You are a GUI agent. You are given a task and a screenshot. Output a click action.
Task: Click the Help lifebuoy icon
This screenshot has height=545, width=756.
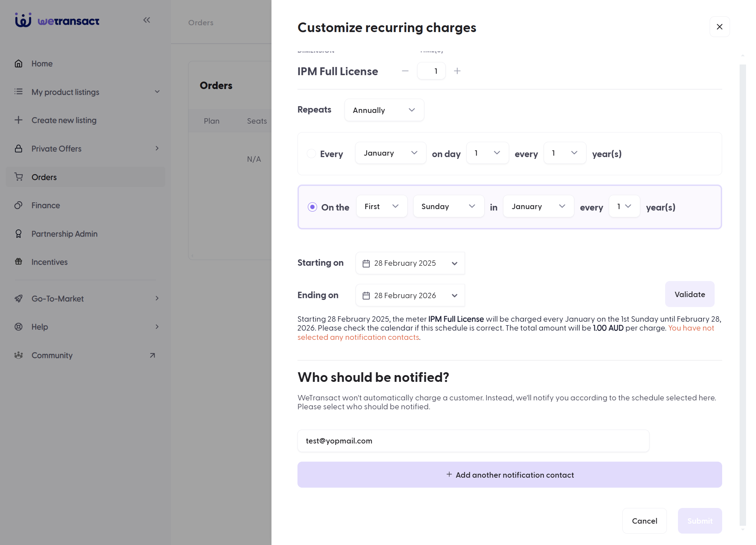coord(19,327)
